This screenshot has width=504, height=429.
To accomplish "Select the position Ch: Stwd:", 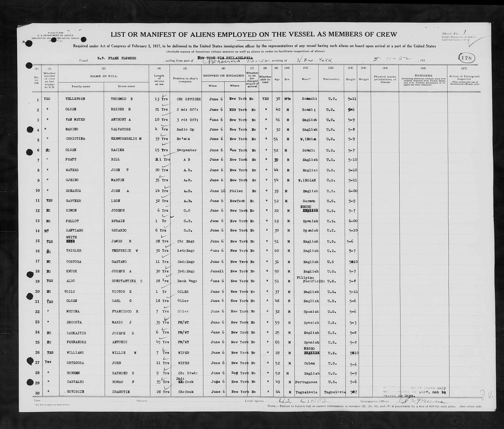I will point(188,373).
